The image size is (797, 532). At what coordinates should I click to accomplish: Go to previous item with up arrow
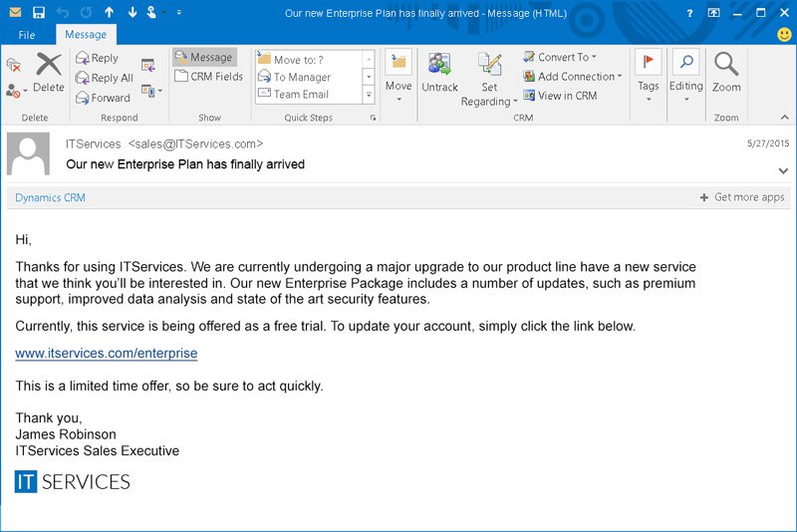click(x=110, y=13)
